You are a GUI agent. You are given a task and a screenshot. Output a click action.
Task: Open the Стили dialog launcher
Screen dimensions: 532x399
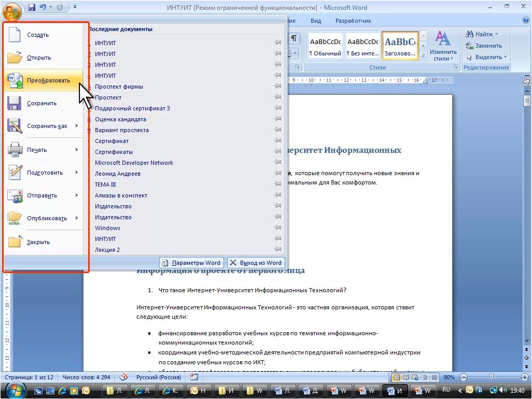click(455, 67)
